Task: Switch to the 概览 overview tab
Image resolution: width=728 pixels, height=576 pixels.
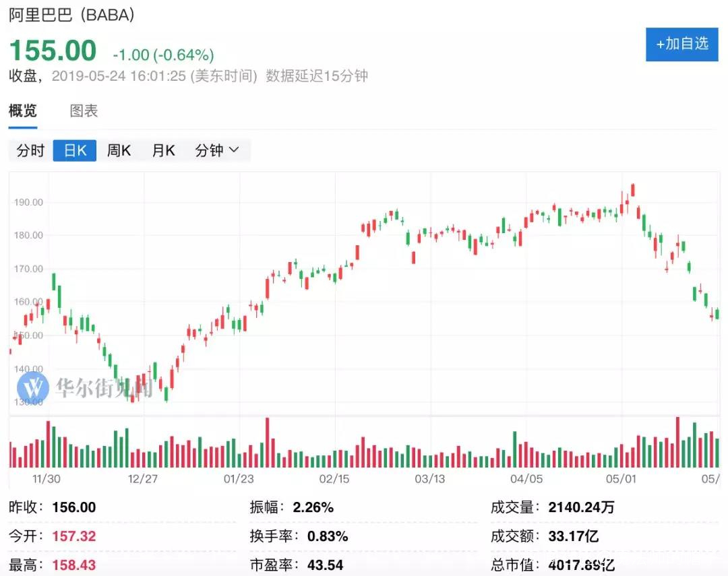Action: 23,111
